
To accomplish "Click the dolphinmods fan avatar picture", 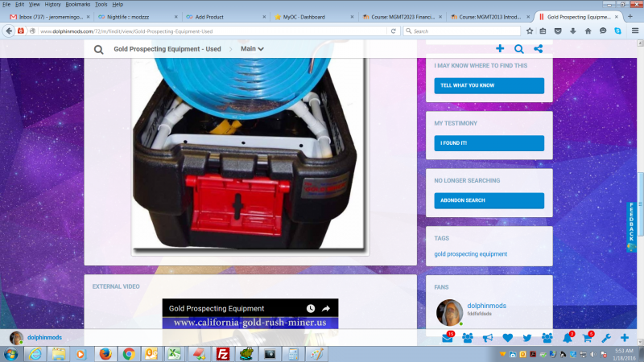I will 449,312.
